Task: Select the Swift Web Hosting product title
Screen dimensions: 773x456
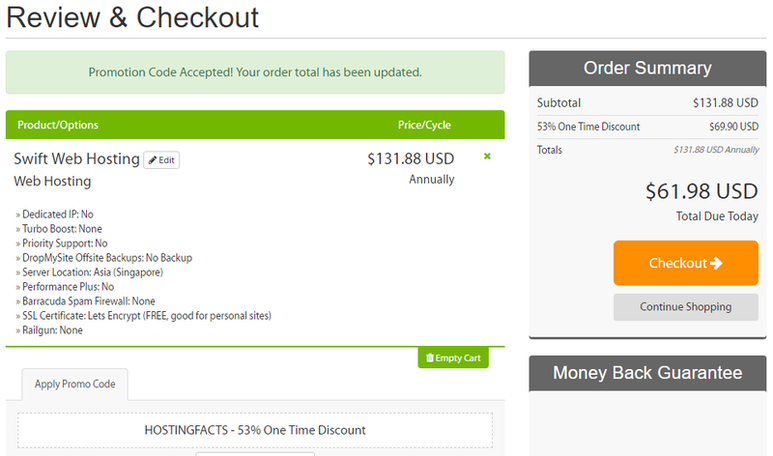Action: [x=76, y=159]
